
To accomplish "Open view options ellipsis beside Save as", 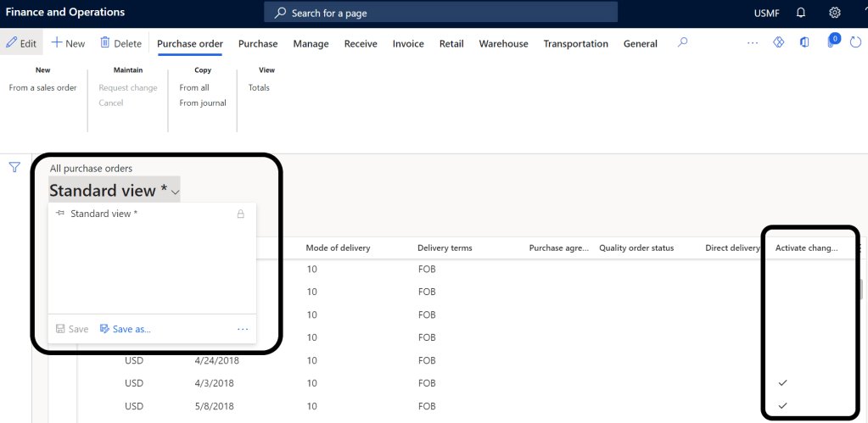I will [243, 329].
